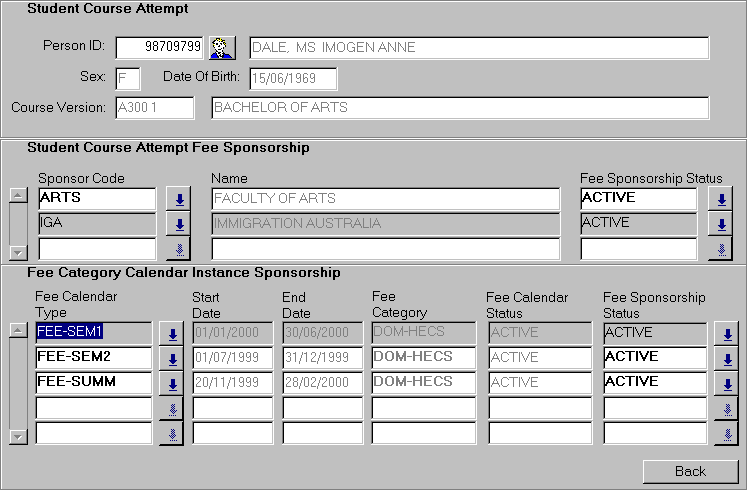The height and width of the screenshot is (490, 747).
Task: Click the Person ID field showing 98709799
Action: 160,47
